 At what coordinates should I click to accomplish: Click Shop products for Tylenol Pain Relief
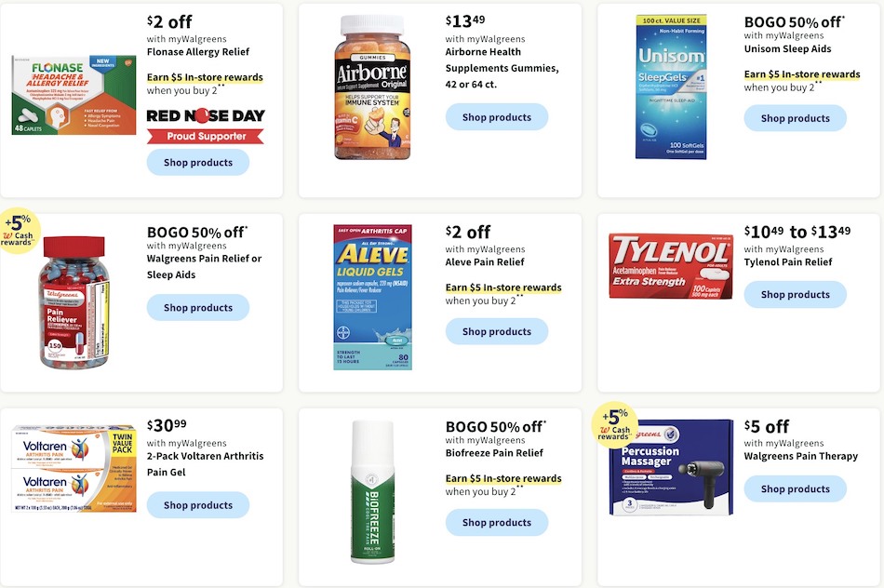[x=795, y=294]
